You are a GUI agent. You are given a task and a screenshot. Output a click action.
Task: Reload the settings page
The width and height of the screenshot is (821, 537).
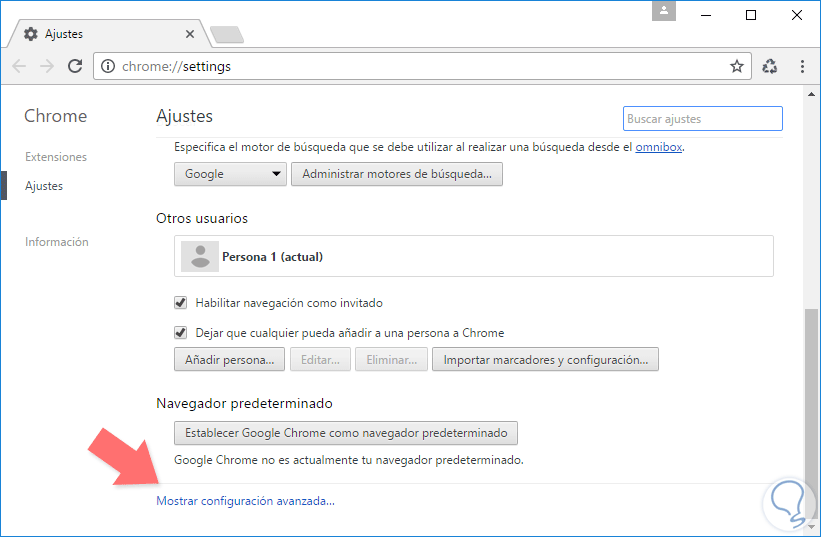(75, 66)
